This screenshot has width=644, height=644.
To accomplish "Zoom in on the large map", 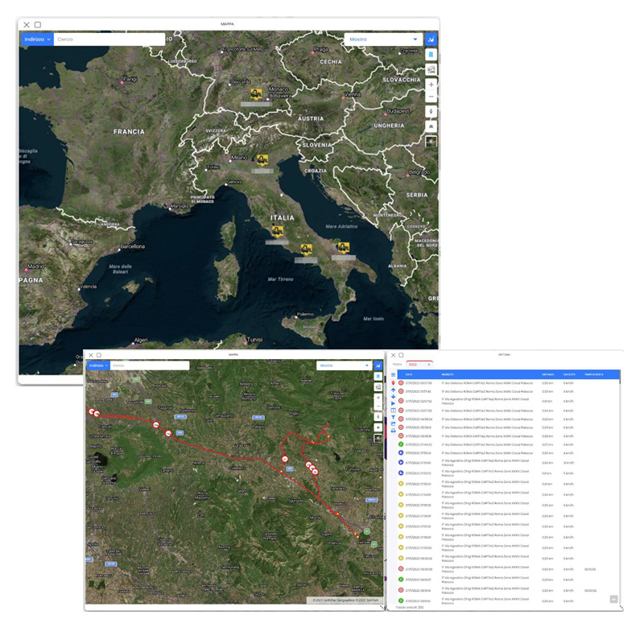I will (431, 85).
